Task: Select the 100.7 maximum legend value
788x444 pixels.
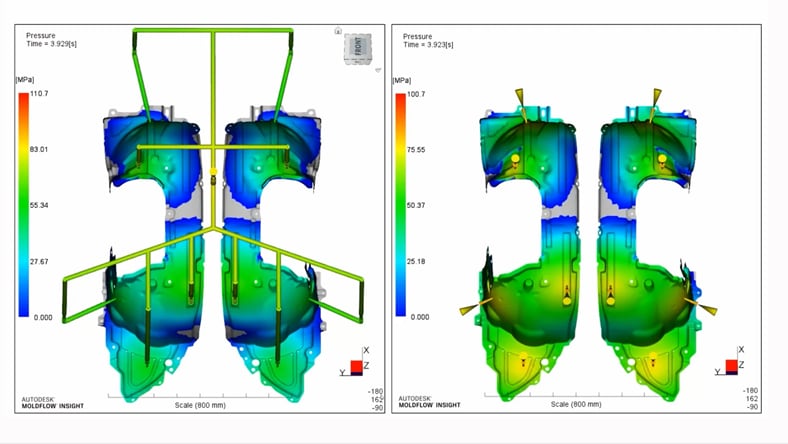Action: pyautogui.click(x=416, y=94)
